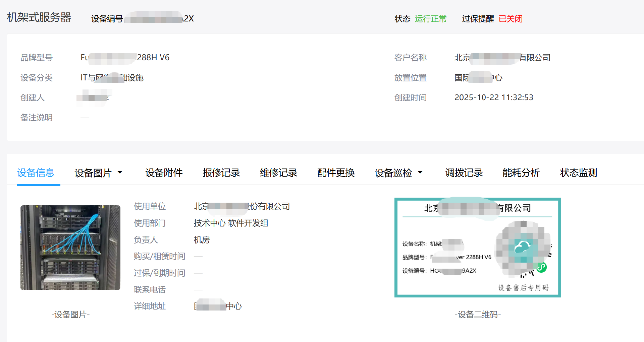This screenshot has height=342, width=644.
Task: Click the 已关闭 warranty reminder status
Action: pyautogui.click(x=511, y=19)
